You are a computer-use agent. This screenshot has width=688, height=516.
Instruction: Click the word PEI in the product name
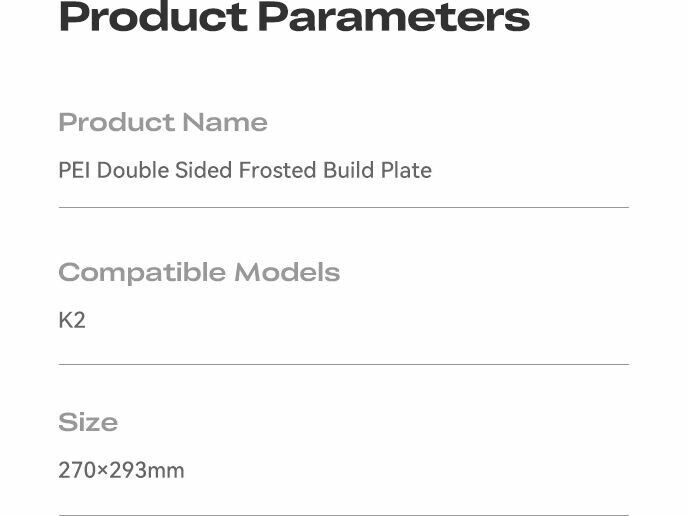74,170
